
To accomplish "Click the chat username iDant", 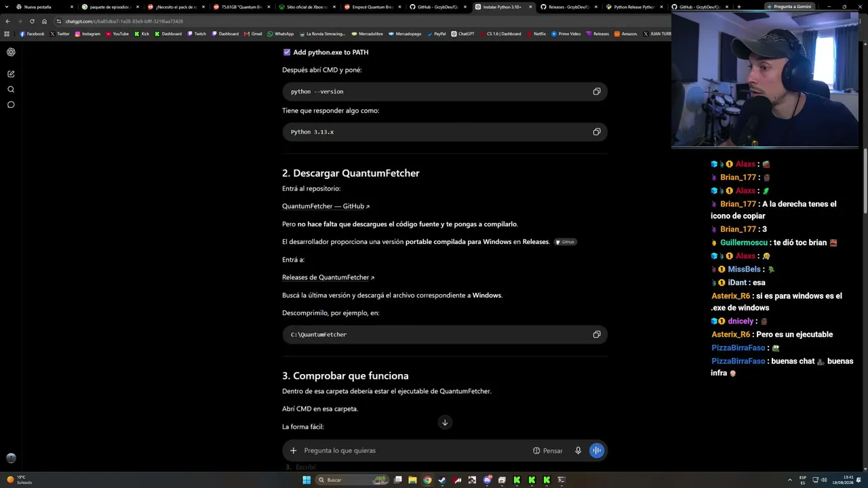I will (737, 283).
